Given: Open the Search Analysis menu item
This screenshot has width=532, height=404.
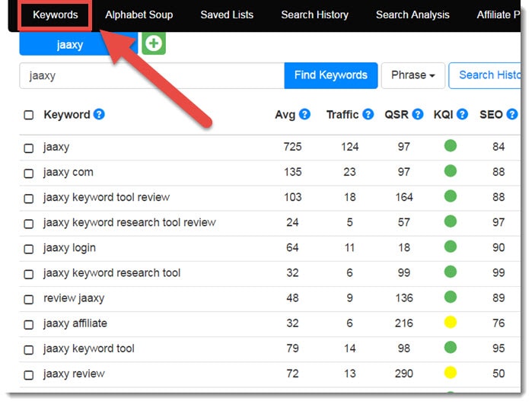Looking at the screenshot, I should [x=413, y=15].
